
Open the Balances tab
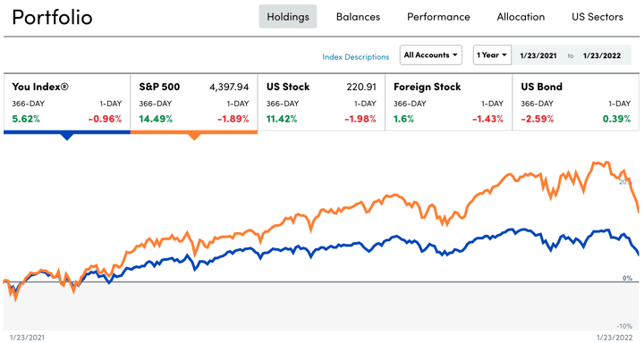tap(358, 17)
